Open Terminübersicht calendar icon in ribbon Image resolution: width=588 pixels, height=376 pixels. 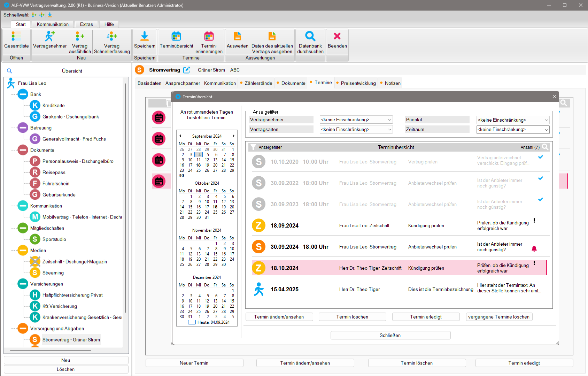[176, 36]
